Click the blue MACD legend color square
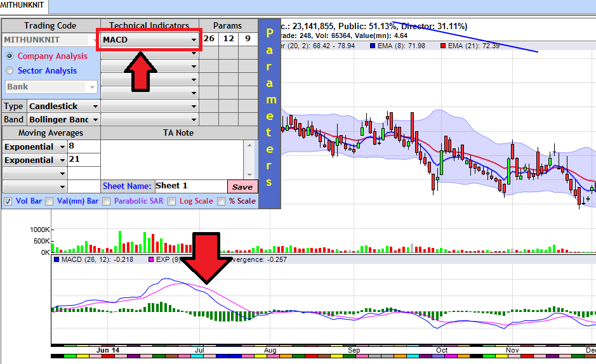This screenshot has width=596, height=364. [56, 259]
